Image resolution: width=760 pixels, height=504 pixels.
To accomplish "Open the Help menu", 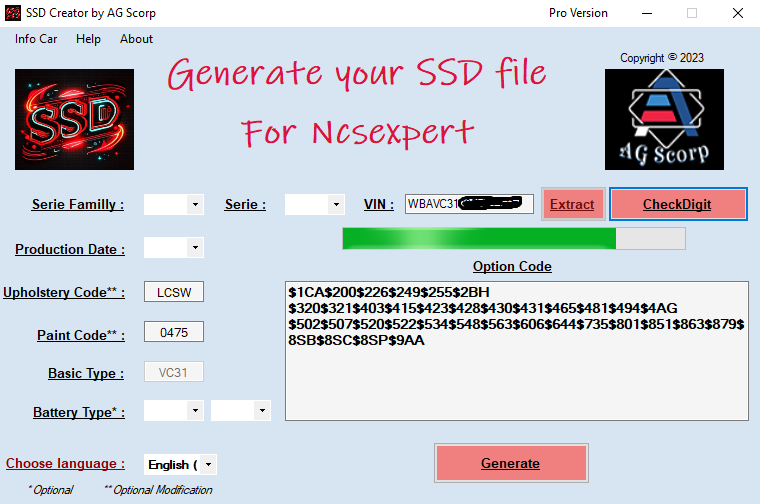I will point(88,39).
